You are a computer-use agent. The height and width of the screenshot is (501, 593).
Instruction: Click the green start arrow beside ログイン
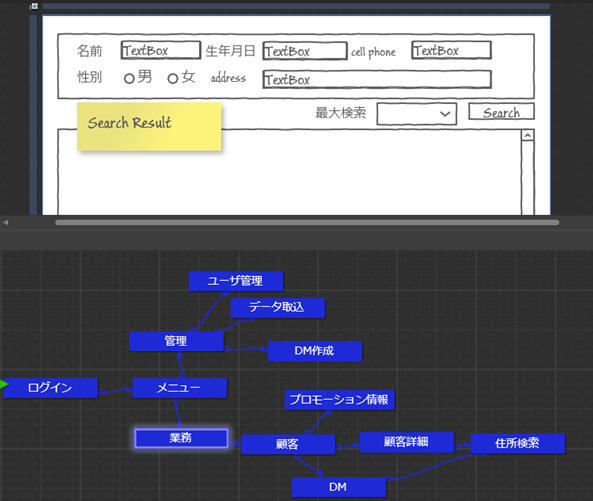click(x=4, y=385)
